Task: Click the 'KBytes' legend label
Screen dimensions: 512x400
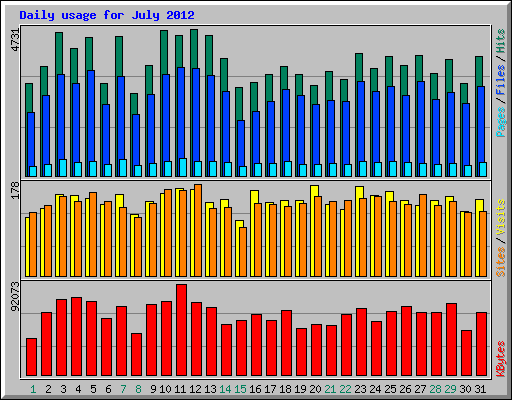Action: [501, 359]
